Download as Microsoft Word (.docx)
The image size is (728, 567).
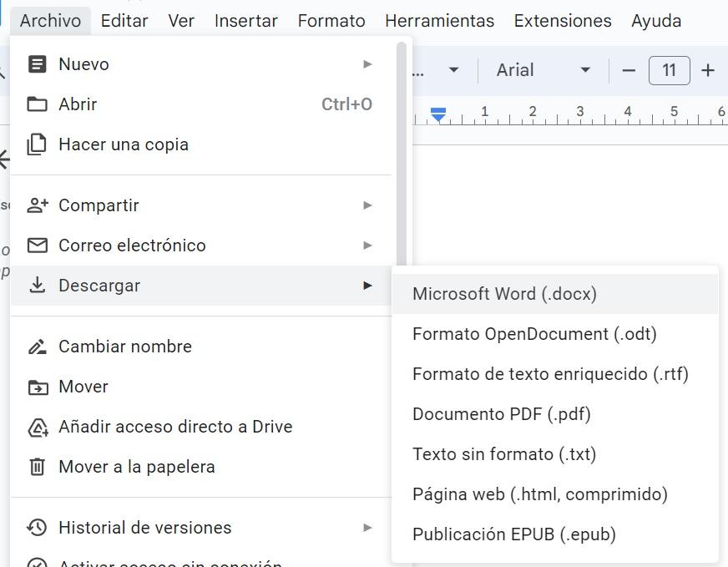click(505, 293)
